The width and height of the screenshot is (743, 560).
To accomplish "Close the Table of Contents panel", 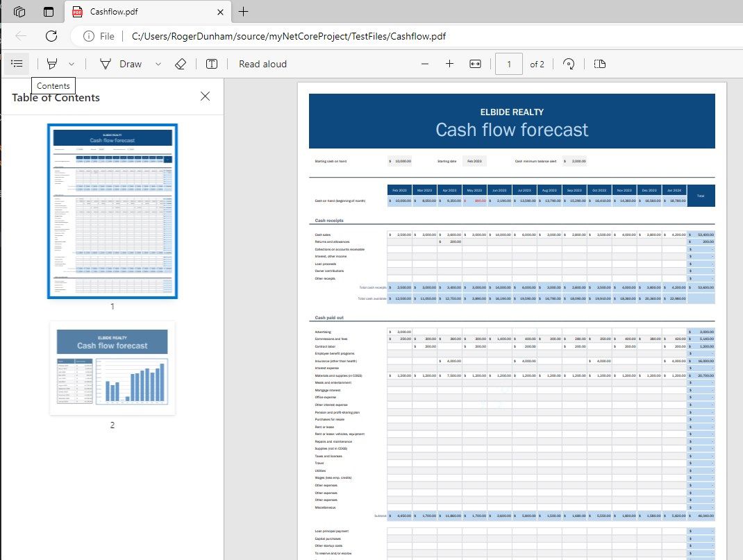I will [205, 96].
